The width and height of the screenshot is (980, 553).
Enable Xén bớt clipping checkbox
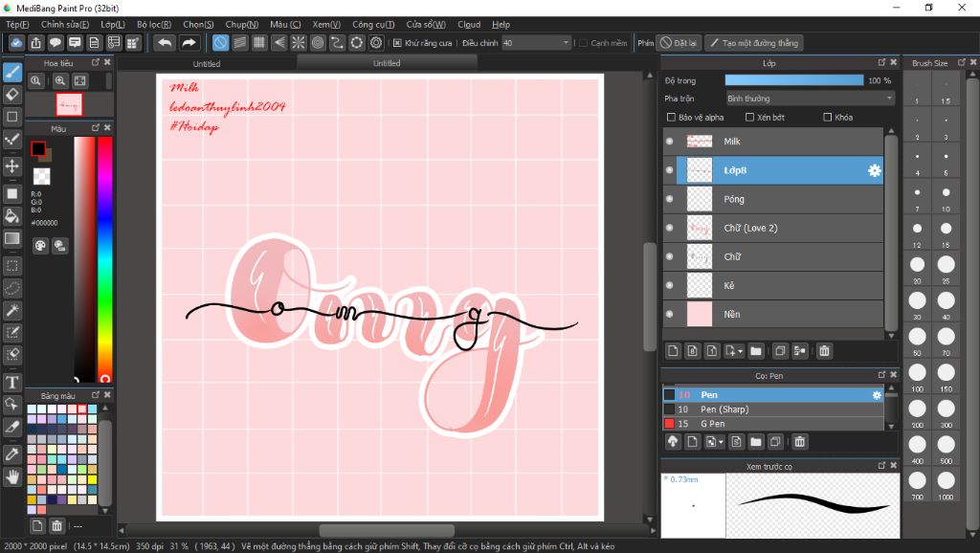click(749, 117)
